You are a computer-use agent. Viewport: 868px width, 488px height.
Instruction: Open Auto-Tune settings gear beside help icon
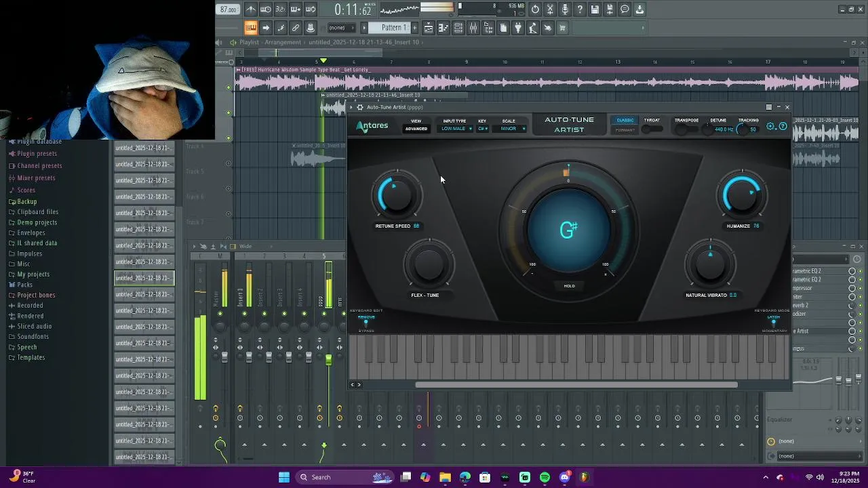pyautogui.click(x=771, y=126)
